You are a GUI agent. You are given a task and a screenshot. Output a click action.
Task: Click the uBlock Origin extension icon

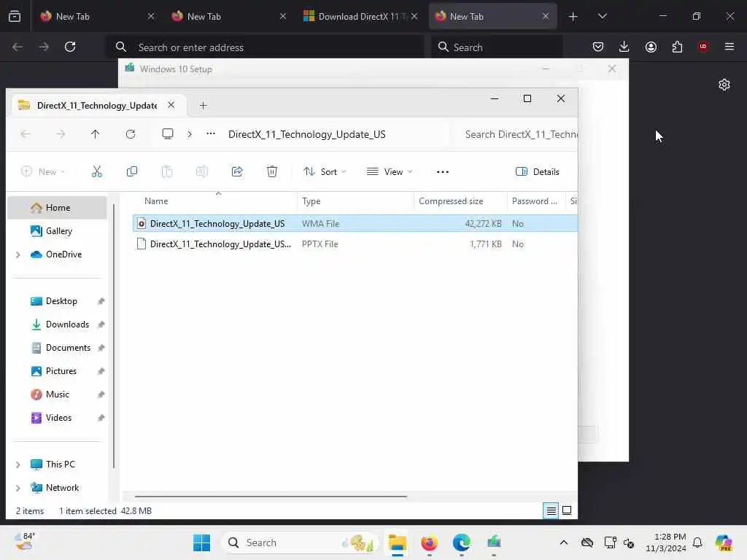click(x=703, y=47)
